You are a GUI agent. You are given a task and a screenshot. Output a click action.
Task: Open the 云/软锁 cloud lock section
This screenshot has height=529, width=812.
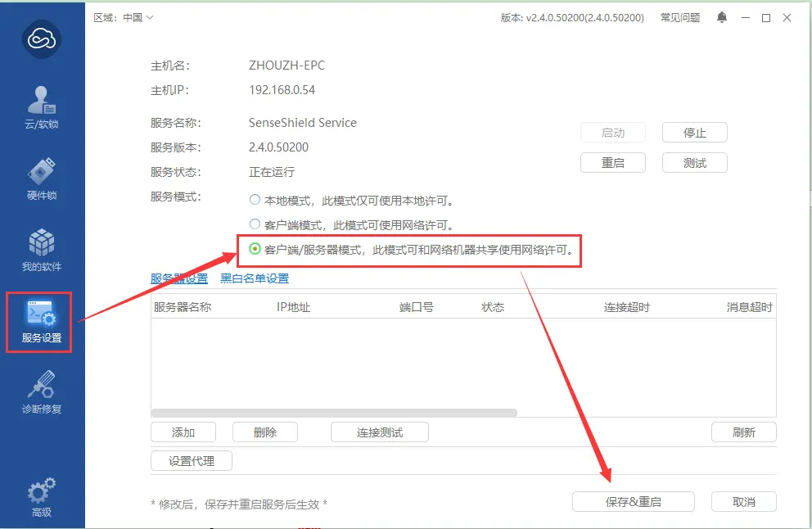pyautogui.click(x=43, y=106)
